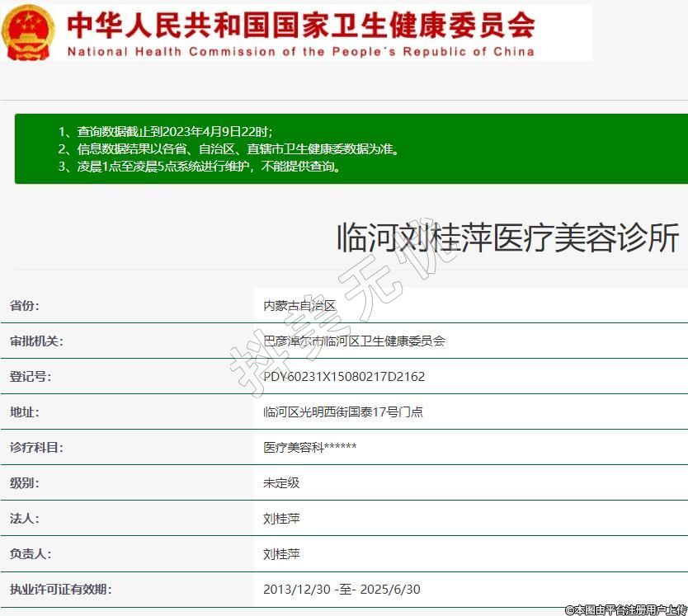Click the English 'National Health Commission' subtitle
The width and height of the screenshot is (688, 616).
coord(300,51)
